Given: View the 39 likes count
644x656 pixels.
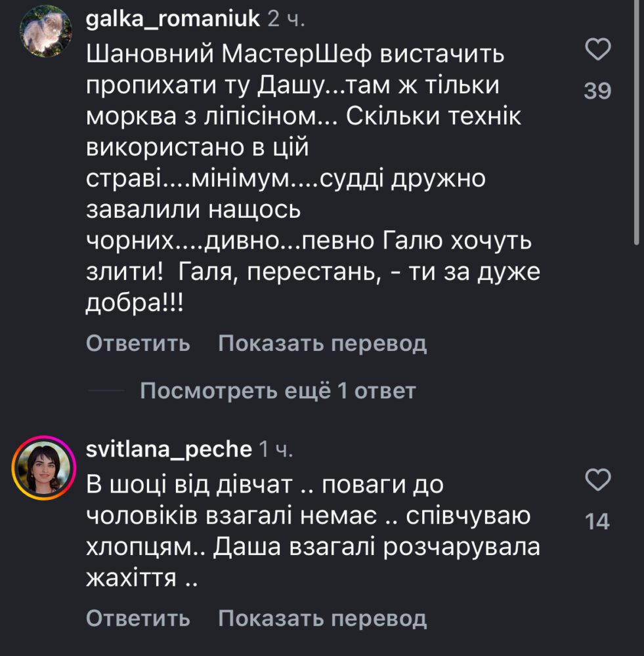Looking at the screenshot, I should click(x=597, y=91).
